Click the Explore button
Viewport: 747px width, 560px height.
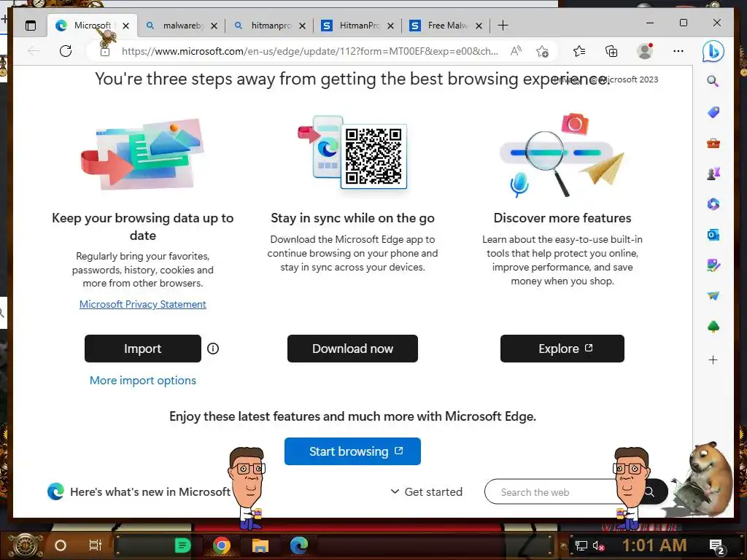click(x=562, y=349)
